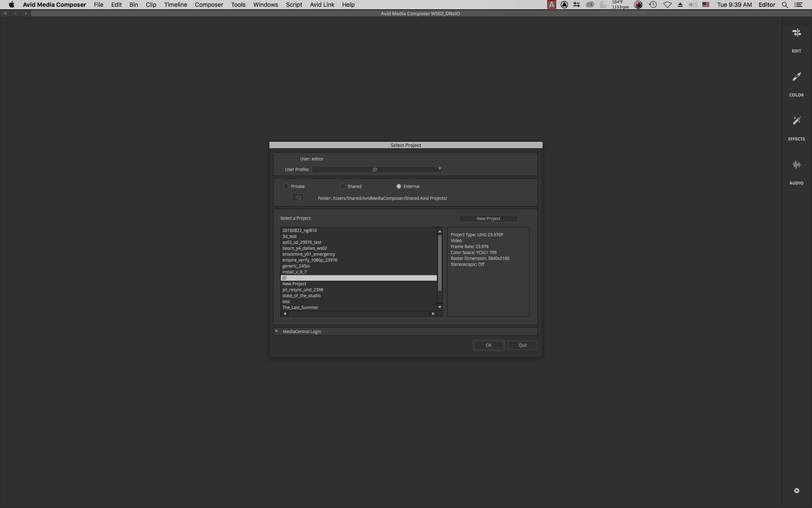Click the Quit button

point(523,345)
